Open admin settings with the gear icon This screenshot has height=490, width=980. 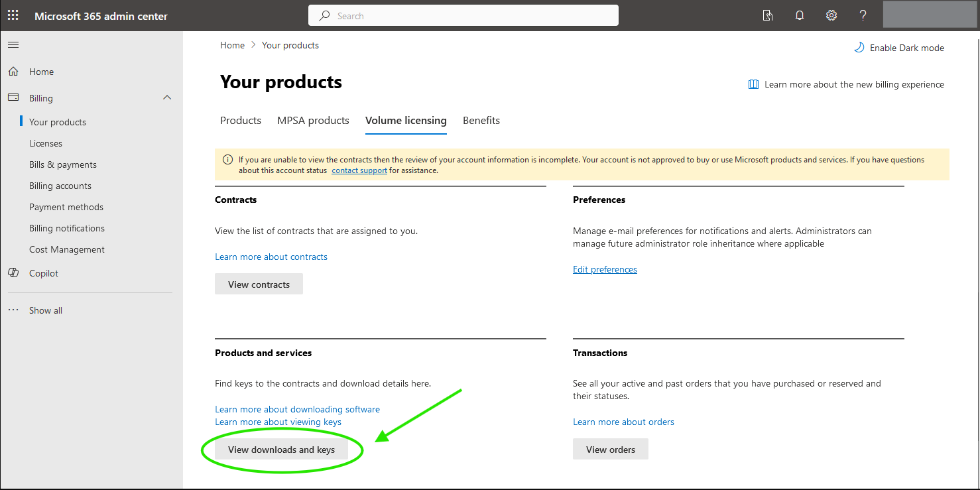pyautogui.click(x=831, y=15)
